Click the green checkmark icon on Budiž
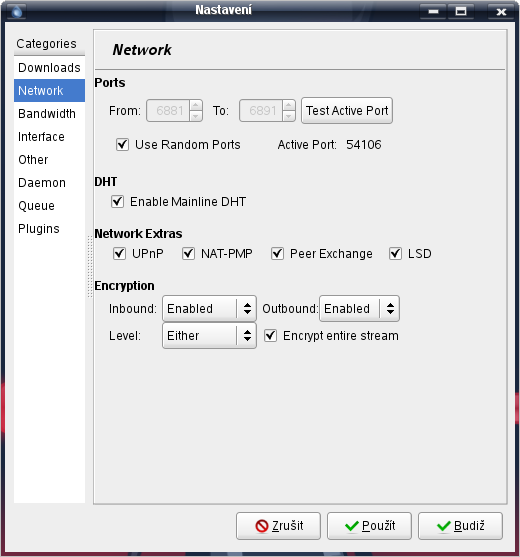520x557 pixels. (x=443, y=526)
